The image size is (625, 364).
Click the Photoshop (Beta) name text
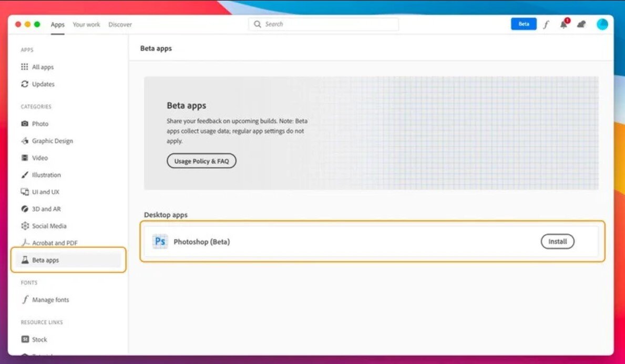click(x=202, y=242)
